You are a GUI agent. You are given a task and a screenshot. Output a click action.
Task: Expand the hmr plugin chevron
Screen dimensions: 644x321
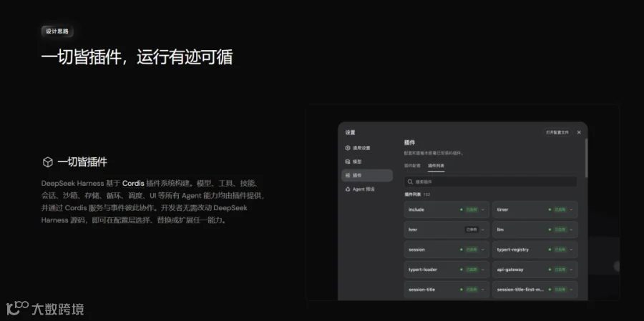pyautogui.click(x=482, y=229)
